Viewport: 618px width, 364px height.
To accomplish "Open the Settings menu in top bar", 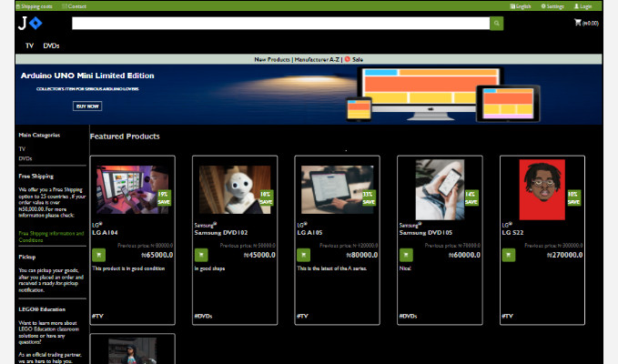I will [x=552, y=6].
